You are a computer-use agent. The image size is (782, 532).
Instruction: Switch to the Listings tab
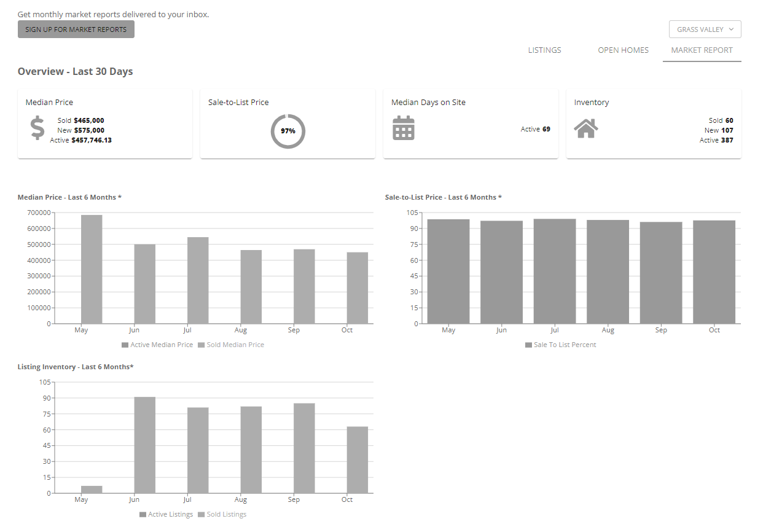(544, 50)
